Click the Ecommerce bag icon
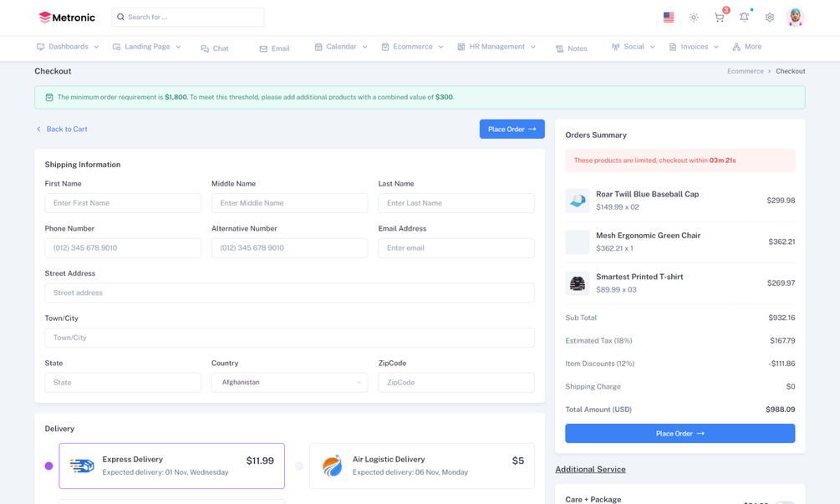This screenshot has height=504, width=840. 385,47
